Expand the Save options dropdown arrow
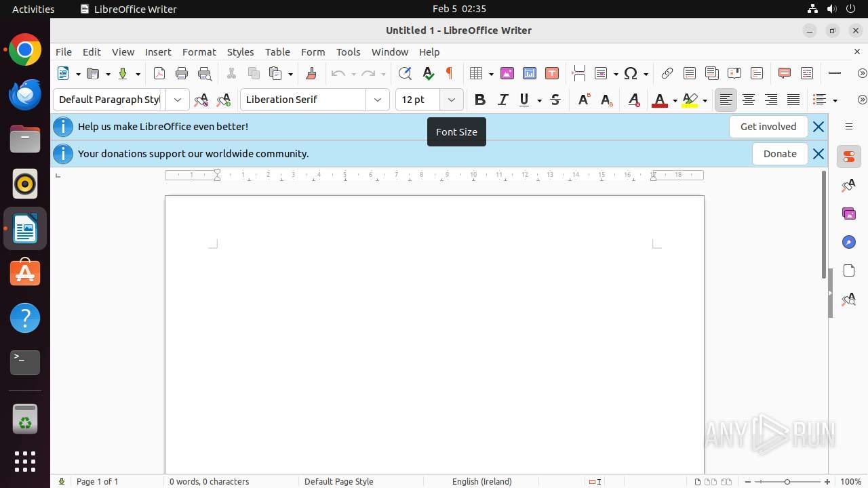868x488 pixels. (138, 74)
